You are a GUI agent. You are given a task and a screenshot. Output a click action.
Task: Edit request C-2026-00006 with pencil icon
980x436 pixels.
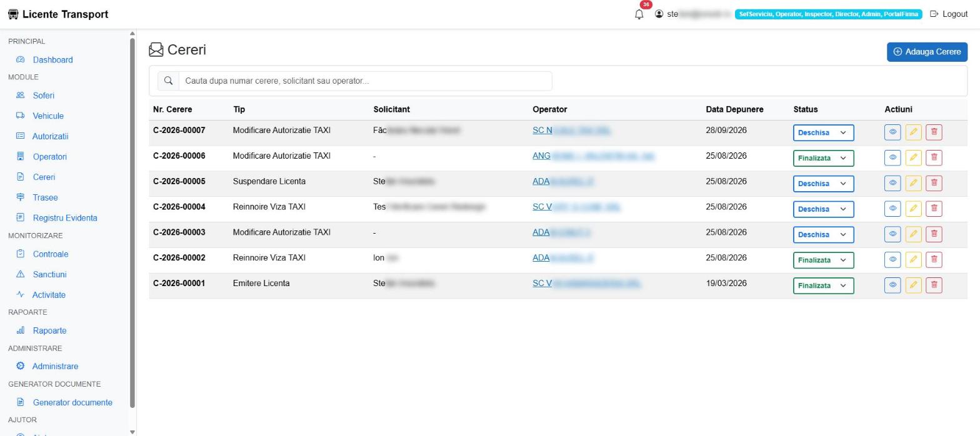pos(913,157)
